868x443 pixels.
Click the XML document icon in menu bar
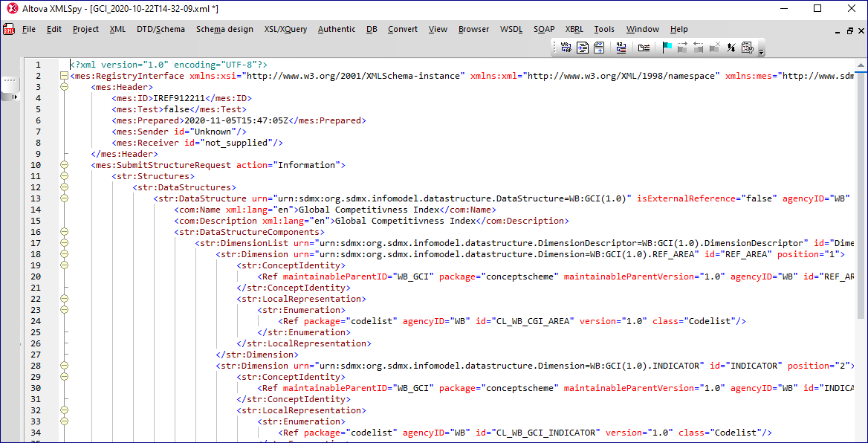point(9,30)
